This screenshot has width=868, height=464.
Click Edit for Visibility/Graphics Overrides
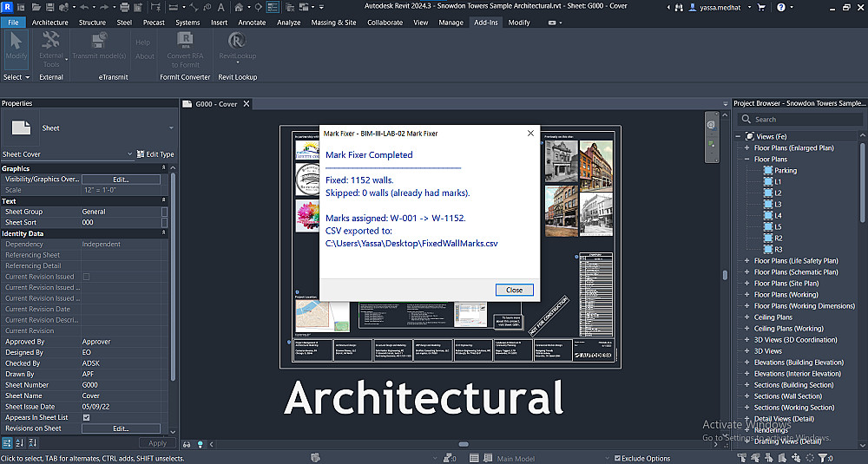tap(121, 180)
